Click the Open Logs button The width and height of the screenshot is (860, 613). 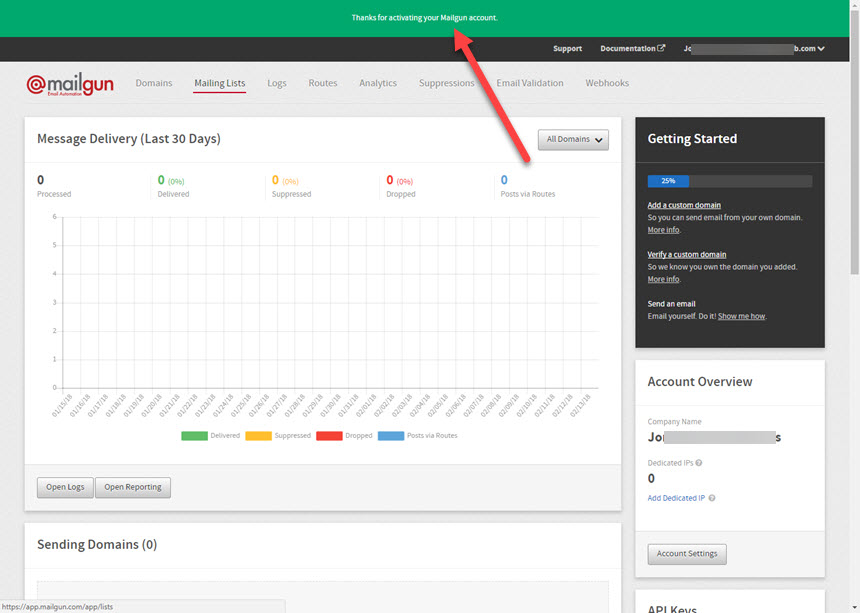click(x=65, y=487)
